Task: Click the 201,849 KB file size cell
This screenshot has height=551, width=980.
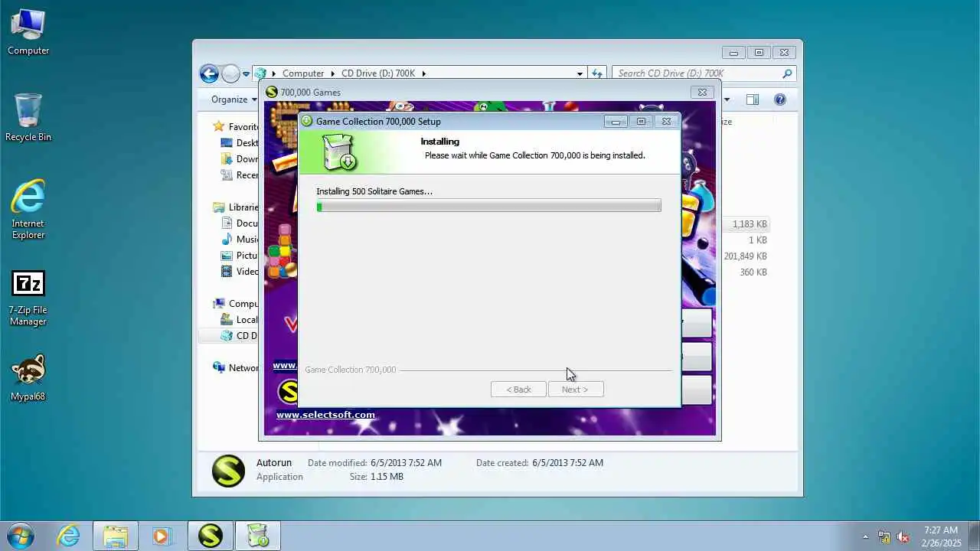Action: coord(744,256)
